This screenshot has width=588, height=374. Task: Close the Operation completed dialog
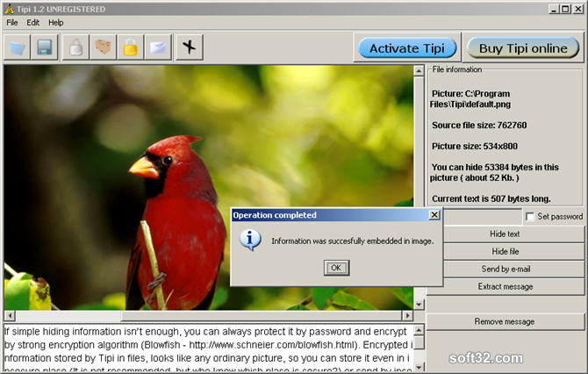coord(434,215)
